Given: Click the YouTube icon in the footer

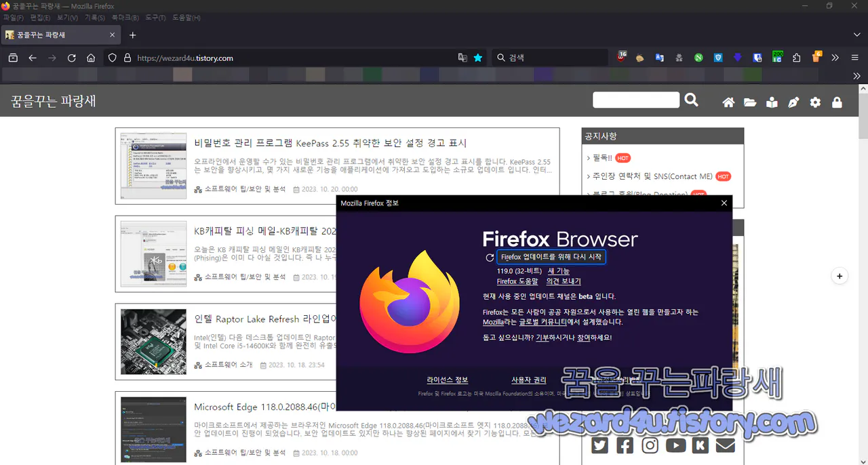Looking at the screenshot, I should [675, 445].
